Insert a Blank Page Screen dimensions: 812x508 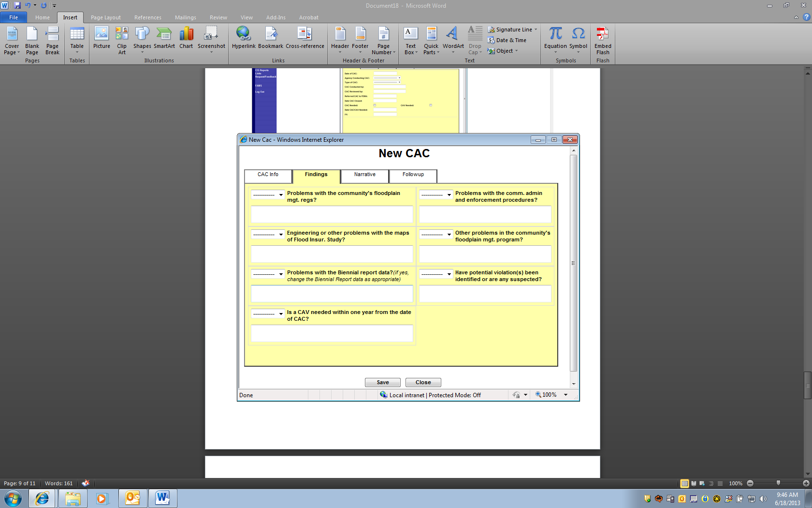32,41
